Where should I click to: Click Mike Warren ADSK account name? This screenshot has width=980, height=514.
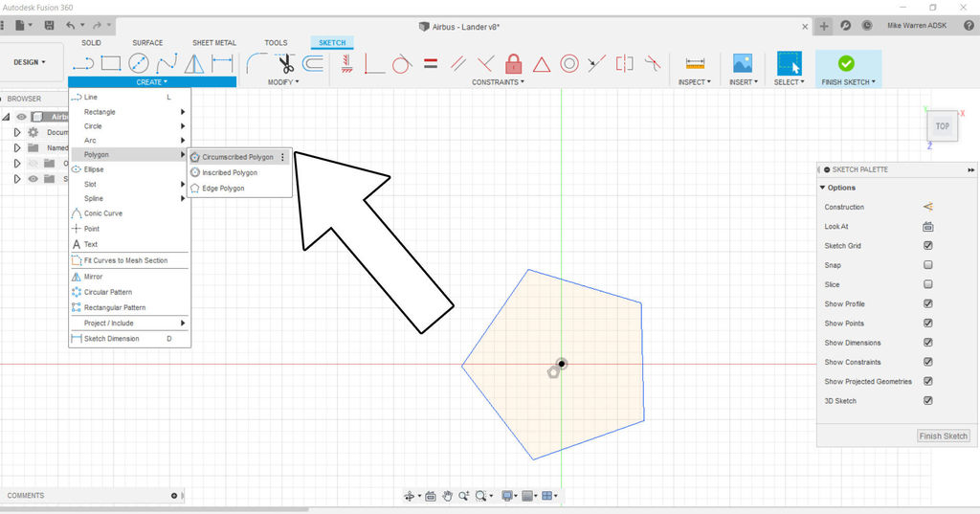tap(917, 26)
